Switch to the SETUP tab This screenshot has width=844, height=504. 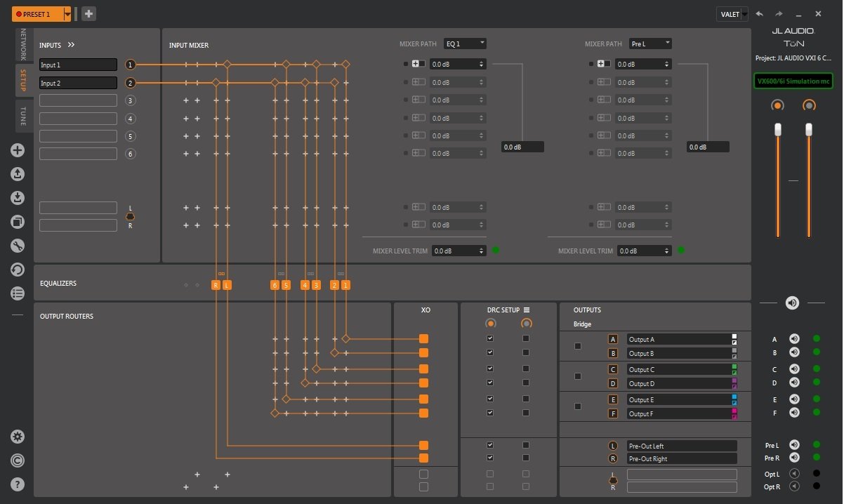pyautogui.click(x=22, y=81)
